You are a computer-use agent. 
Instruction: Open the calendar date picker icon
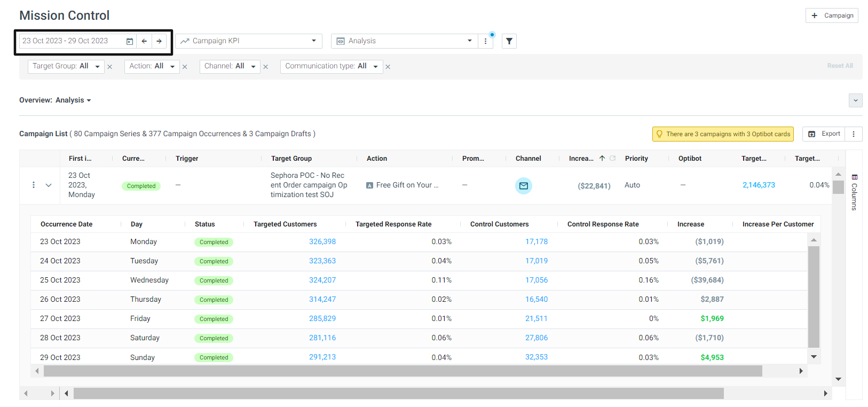pyautogui.click(x=129, y=41)
